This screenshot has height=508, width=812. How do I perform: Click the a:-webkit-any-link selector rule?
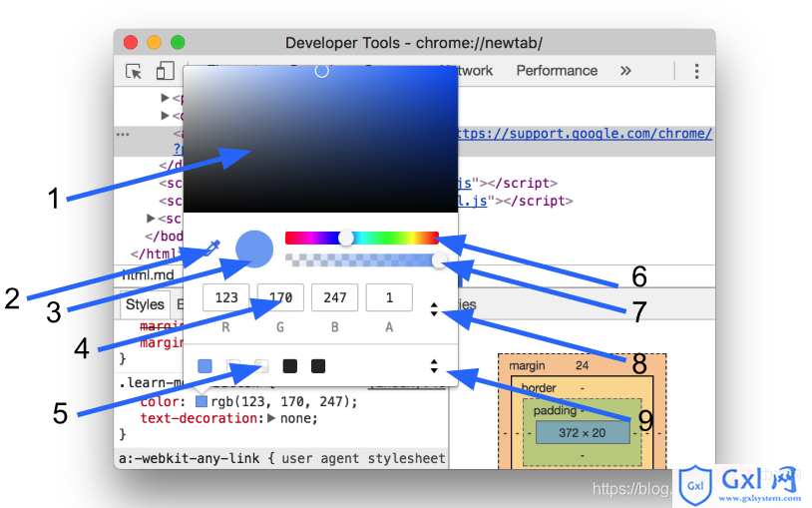point(189,459)
